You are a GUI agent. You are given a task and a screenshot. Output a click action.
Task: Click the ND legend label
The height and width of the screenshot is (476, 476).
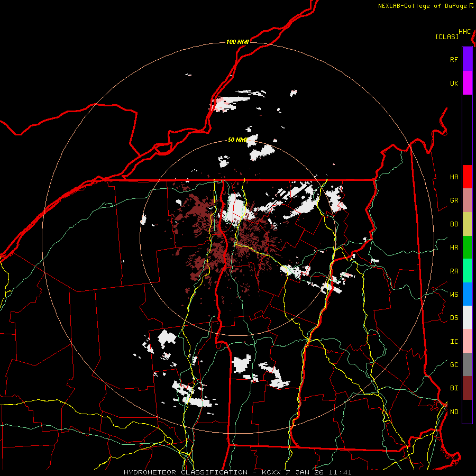coord(454,412)
